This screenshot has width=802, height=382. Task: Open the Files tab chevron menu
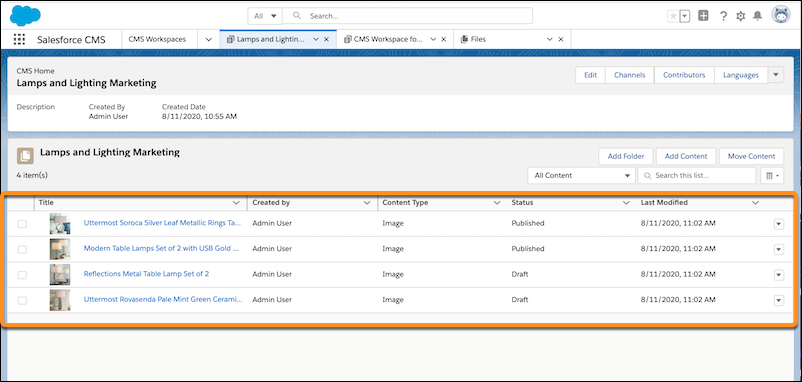click(550, 39)
